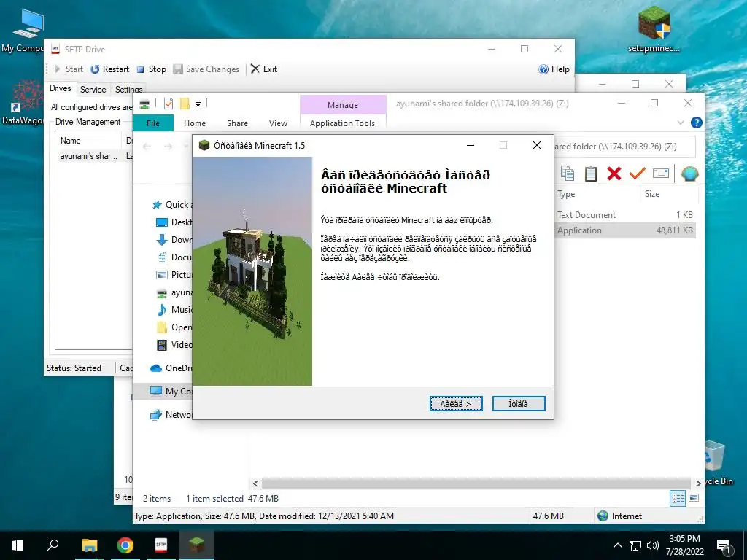Viewport: 747px width, 560px height.
Task: Click the Type column header in Explorer
Action: [x=597, y=194]
